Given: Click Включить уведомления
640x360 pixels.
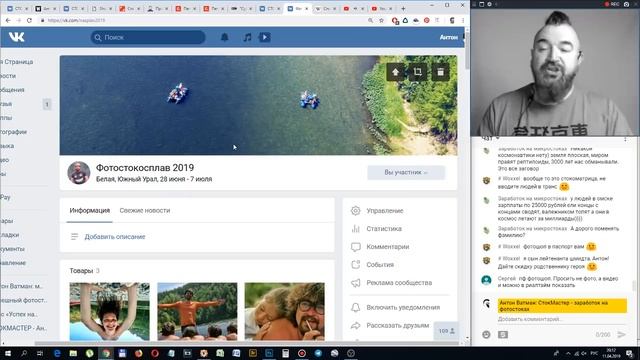Looking at the screenshot, I should click(403, 307).
